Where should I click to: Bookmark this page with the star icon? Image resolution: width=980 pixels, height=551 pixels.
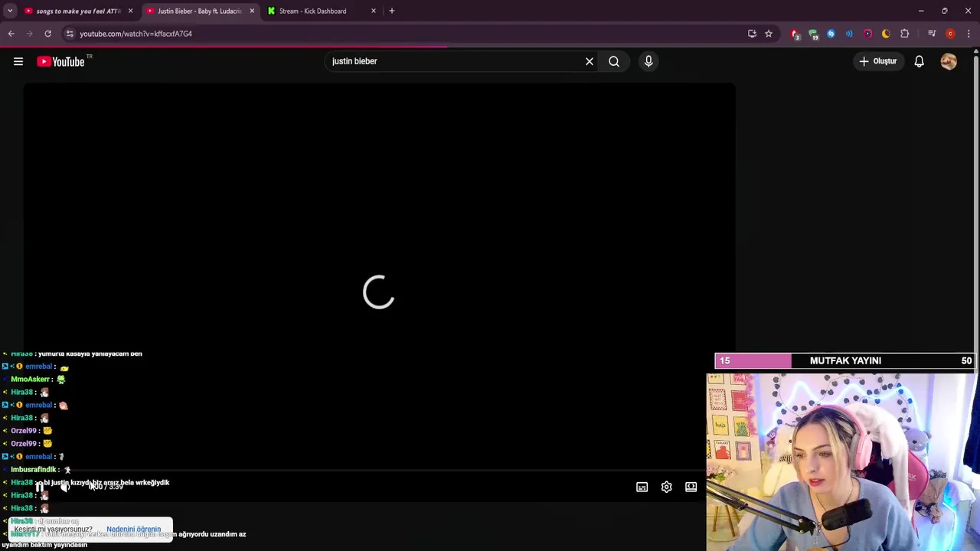[769, 34]
